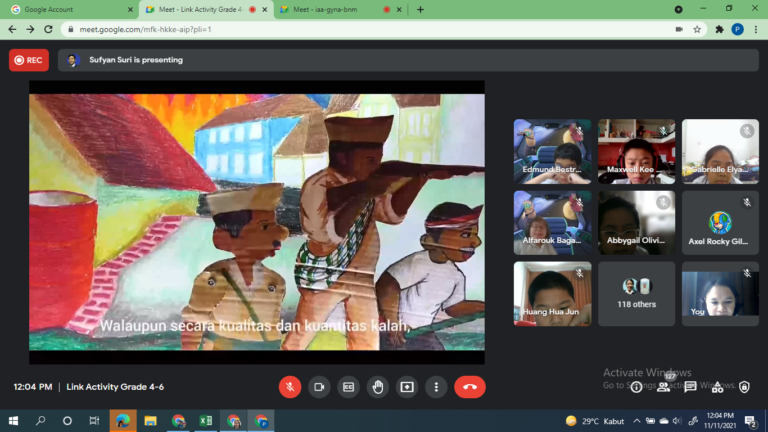768x432 pixels.
Task: Show everyone participants panel
Action: click(x=663, y=387)
